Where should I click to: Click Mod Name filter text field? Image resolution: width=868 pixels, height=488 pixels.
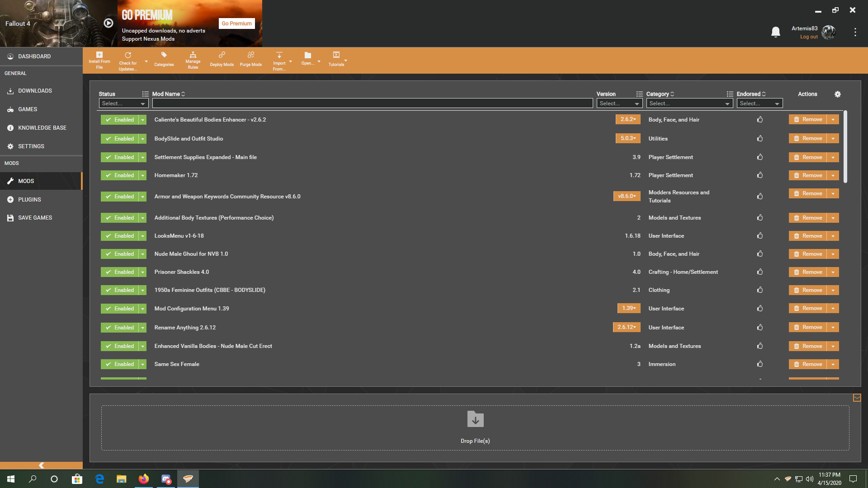[373, 103]
